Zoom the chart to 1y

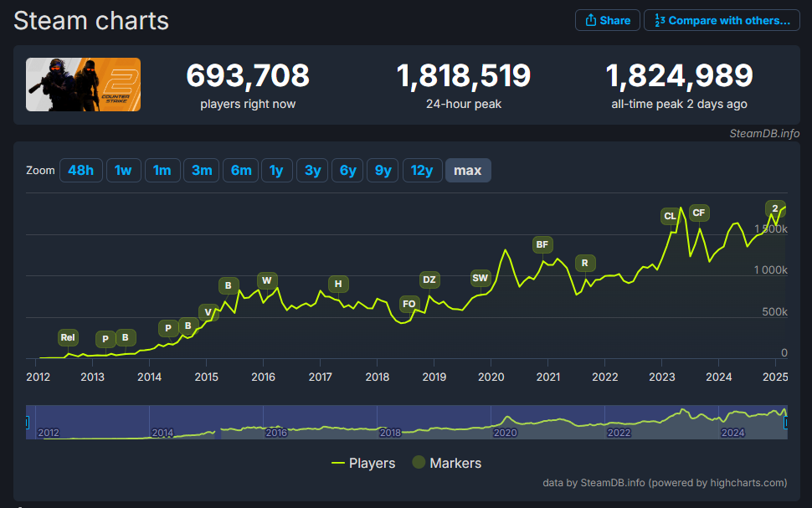pos(276,171)
